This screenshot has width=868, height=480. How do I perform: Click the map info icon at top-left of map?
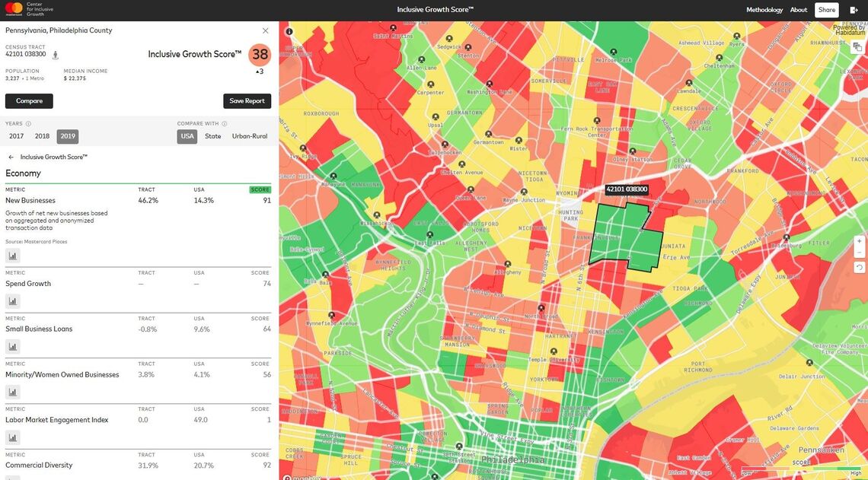point(289,31)
